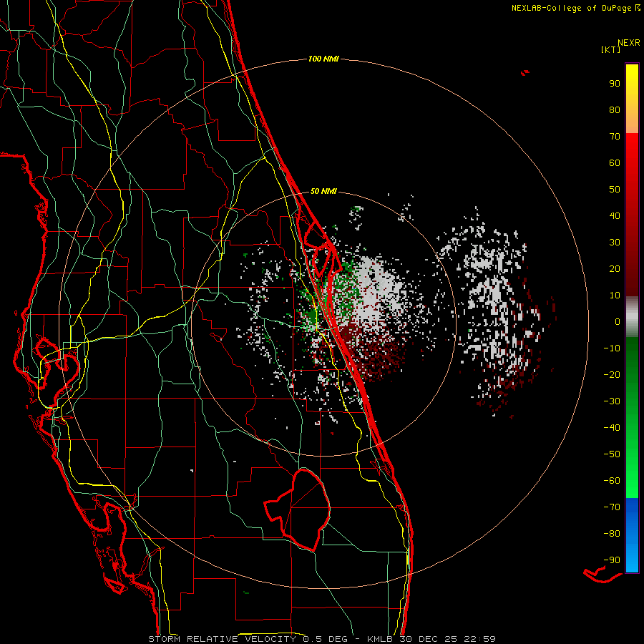The width and height of the screenshot is (644, 644).
Task: Click the -50 value on velocity scale
Action: (612, 454)
